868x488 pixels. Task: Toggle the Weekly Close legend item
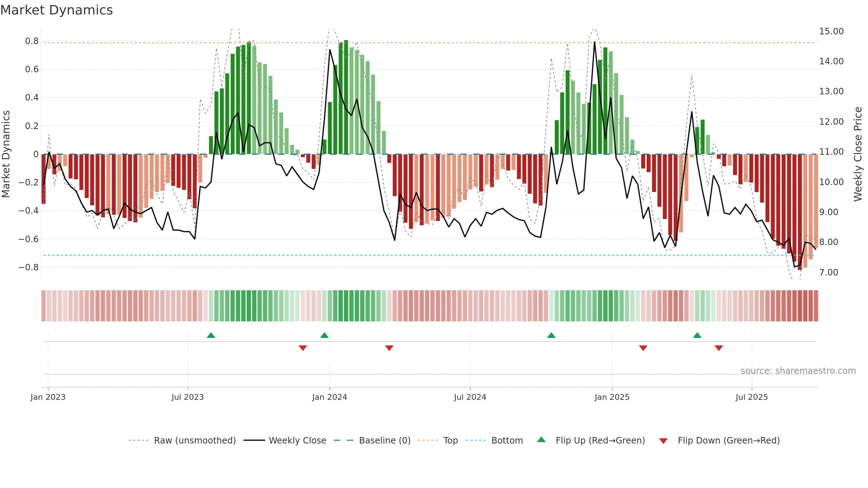[x=285, y=440]
